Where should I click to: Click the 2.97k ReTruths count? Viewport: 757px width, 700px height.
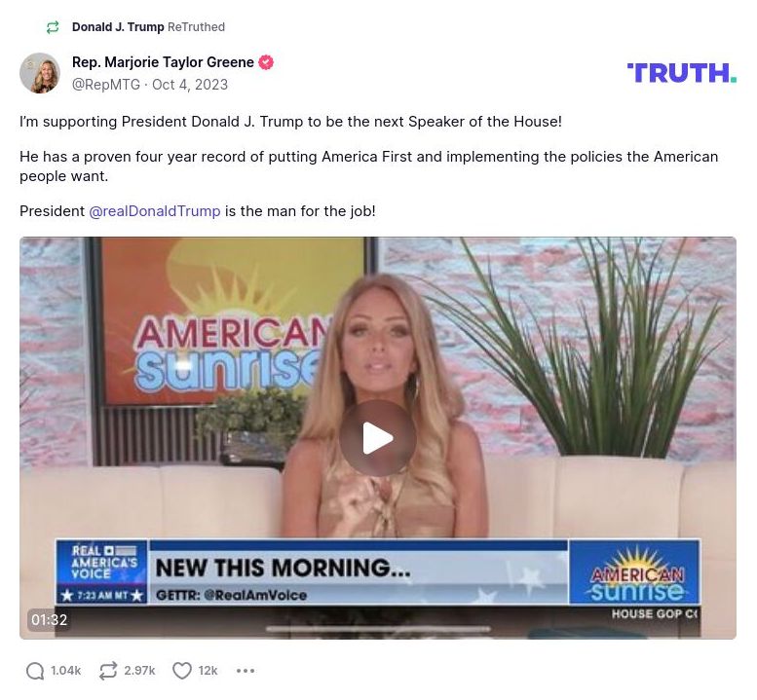[139, 671]
